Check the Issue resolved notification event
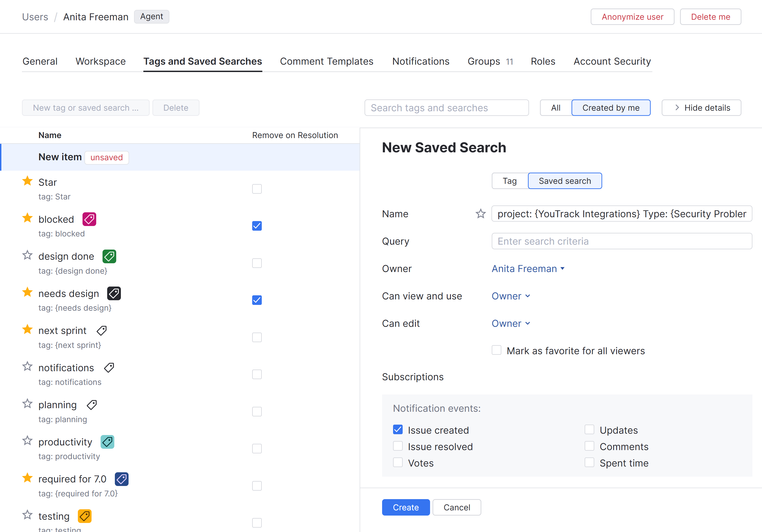The width and height of the screenshot is (762, 532). [x=398, y=446]
